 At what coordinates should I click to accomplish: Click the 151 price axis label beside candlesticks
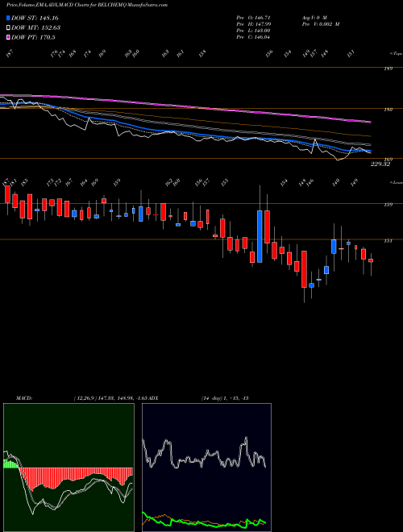[x=388, y=240]
